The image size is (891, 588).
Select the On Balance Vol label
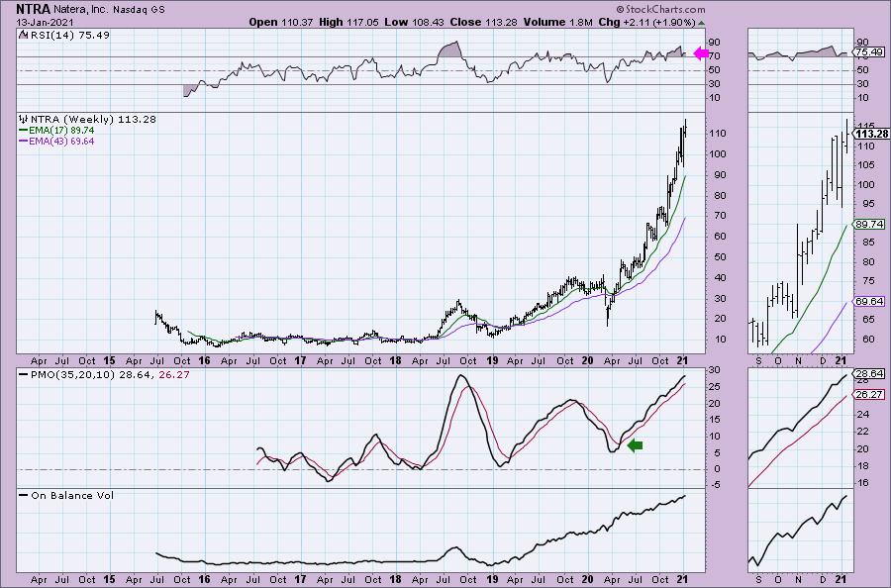tap(72, 495)
